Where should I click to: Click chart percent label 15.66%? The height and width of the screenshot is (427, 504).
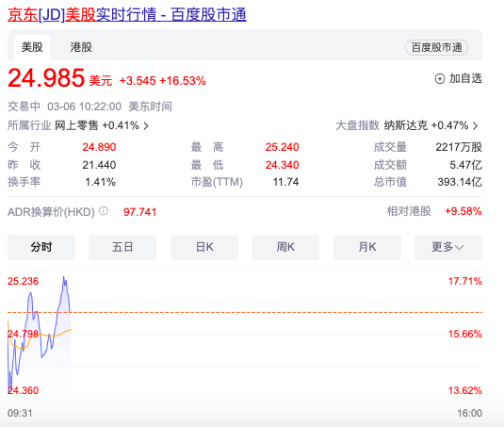coord(465,334)
